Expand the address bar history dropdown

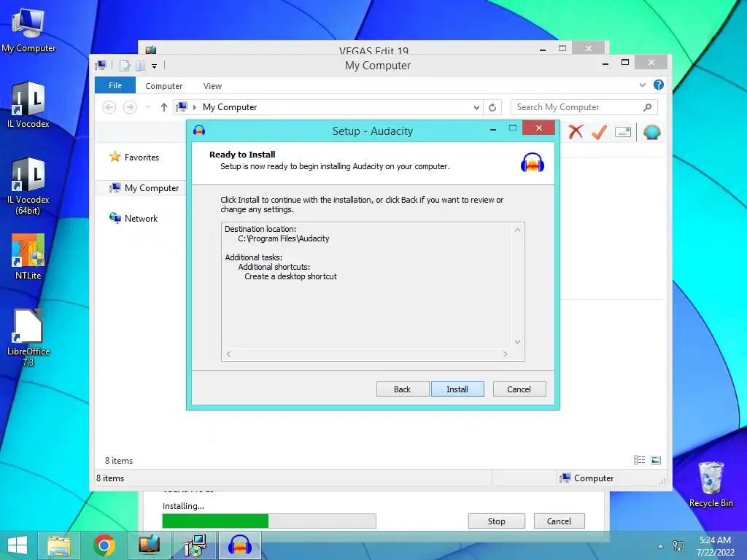pyautogui.click(x=476, y=108)
